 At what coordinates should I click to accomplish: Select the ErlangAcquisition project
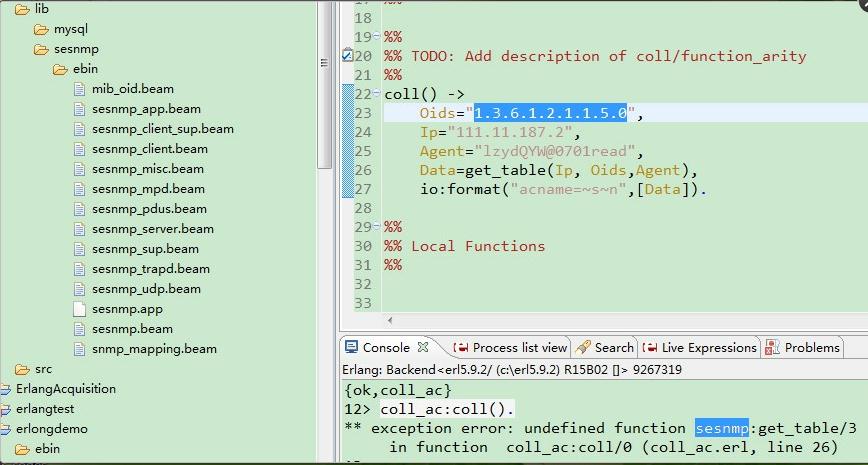[x=66, y=389]
